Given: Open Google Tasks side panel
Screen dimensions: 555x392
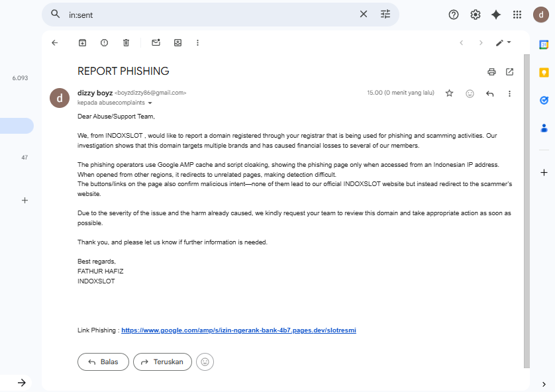Looking at the screenshot, I should (544, 100).
